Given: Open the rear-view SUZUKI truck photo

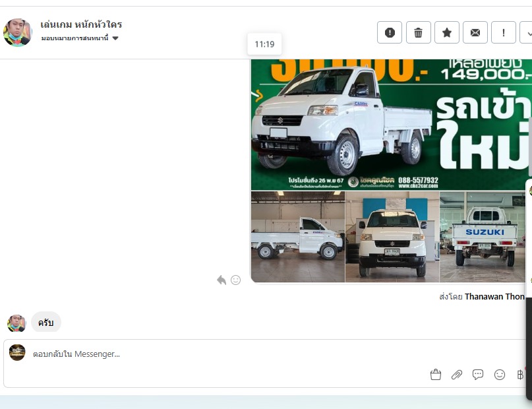Looking at the screenshot, I should click(x=483, y=237).
